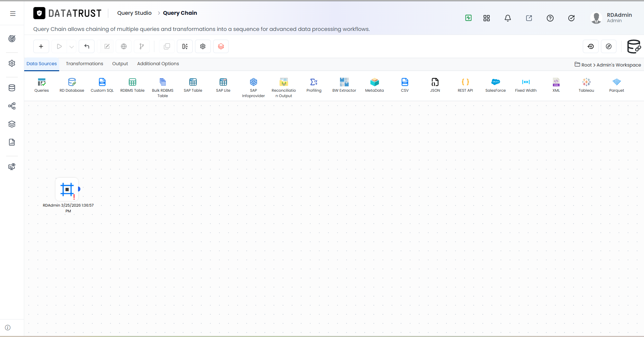The height and width of the screenshot is (337, 644).
Task: Select Profiling data source
Action: 314,85
